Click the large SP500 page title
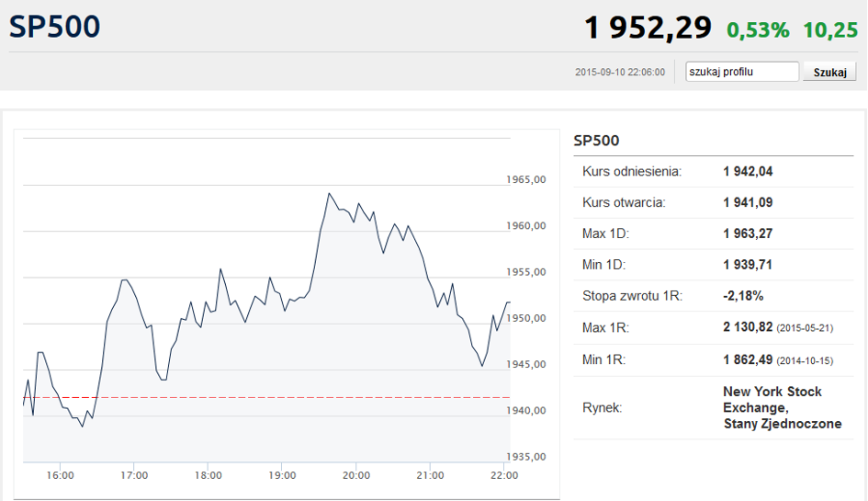This screenshot has height=501, width=868. click(x=55, y=27)
